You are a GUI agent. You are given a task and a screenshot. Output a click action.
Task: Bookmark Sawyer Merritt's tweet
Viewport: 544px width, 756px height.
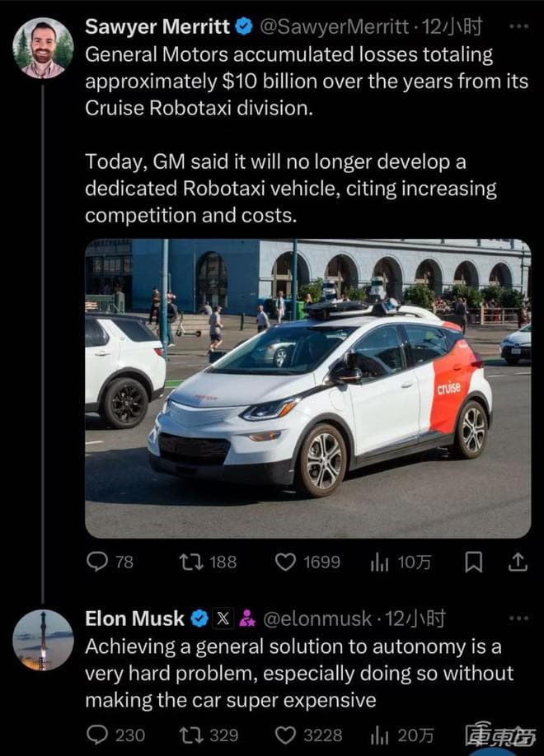[474, 562]
